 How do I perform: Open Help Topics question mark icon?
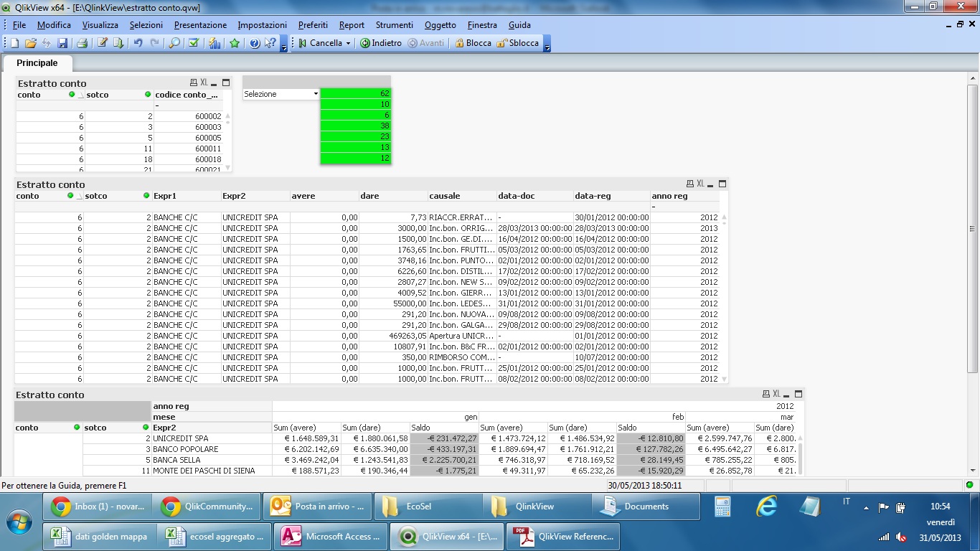point(254,43)
